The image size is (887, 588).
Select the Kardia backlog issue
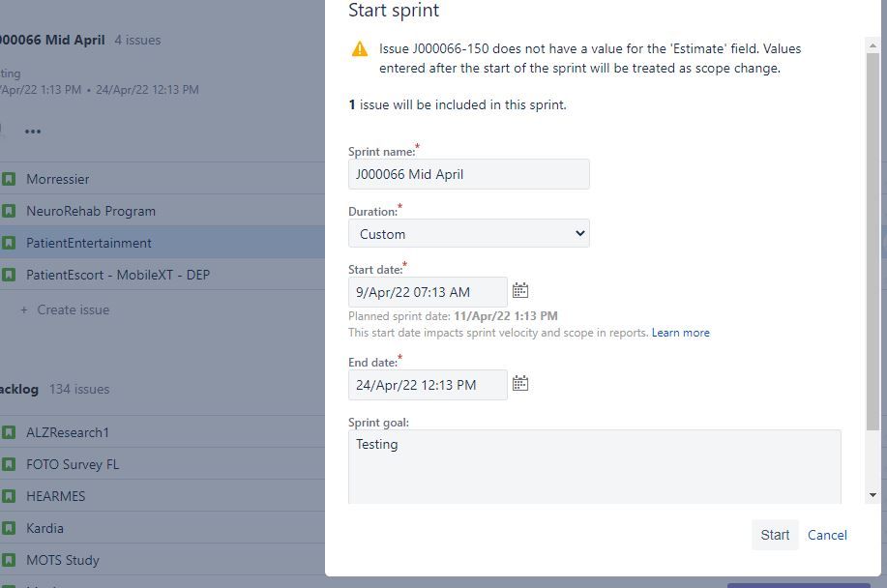[163, 528]
